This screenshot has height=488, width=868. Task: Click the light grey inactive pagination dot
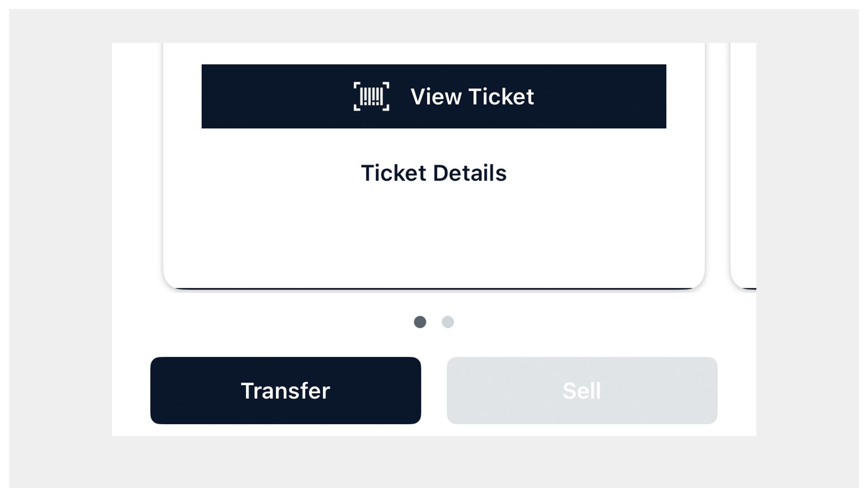coord(448,322)
